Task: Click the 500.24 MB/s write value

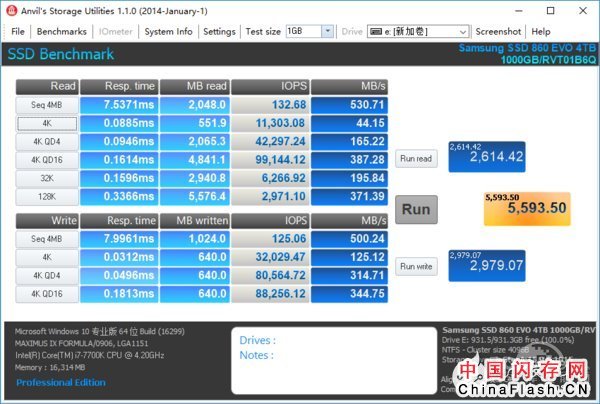Action: pyautogui.click(x=349, y=239)
